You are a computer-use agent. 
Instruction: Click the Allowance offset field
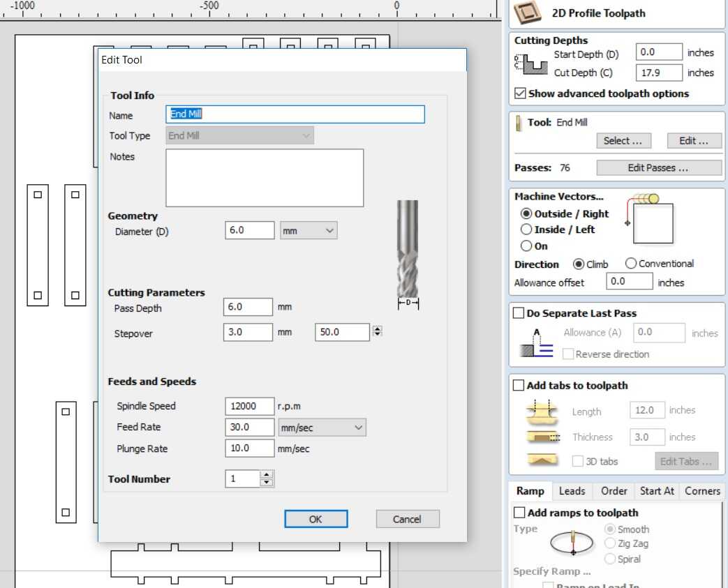[x=630, y=281]
